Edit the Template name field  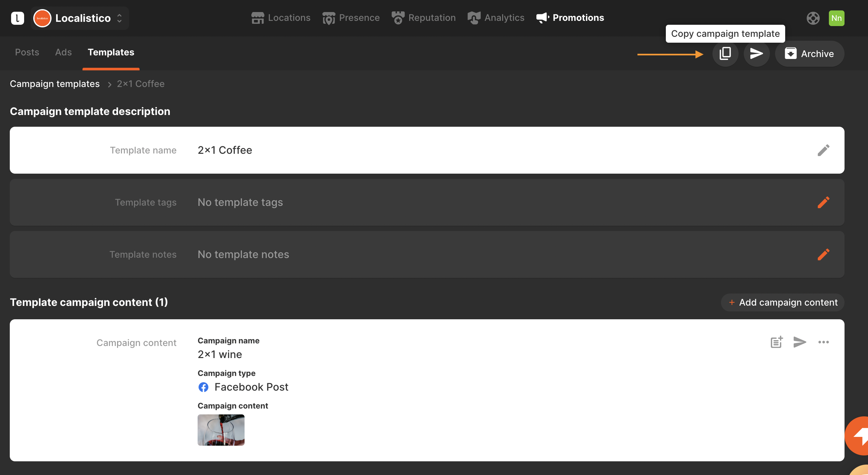pos(823,150)
